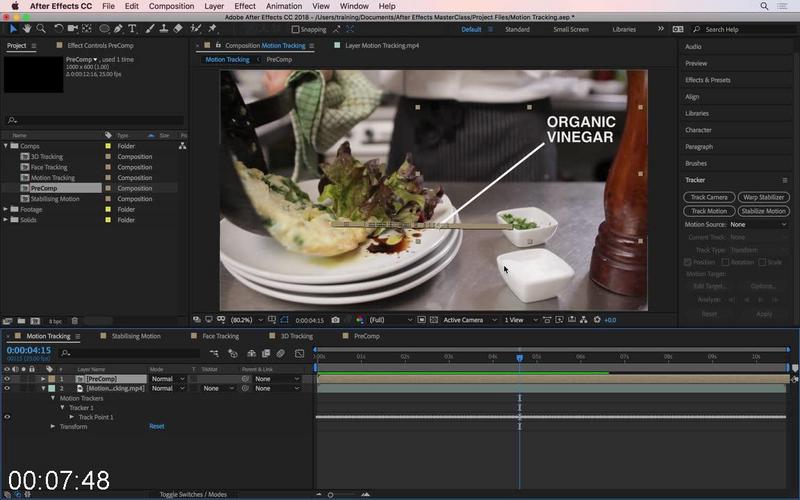Open the Spotlight search icon in menu bar
This screenshot has height=500, width=800.
(764, 6)
